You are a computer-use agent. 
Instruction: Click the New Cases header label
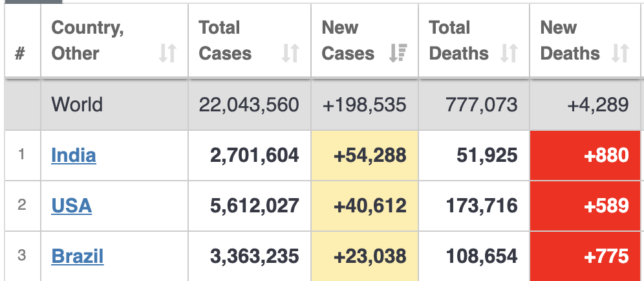[x=347, y=40]
